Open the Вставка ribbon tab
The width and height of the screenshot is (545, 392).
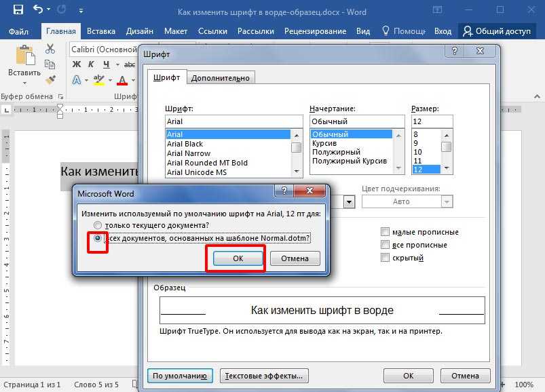[x=101, y=31]
